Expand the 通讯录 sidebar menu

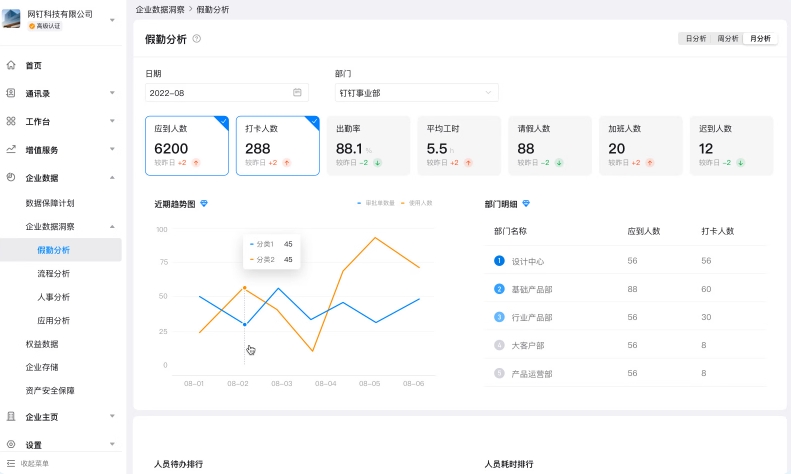[60, 93]
